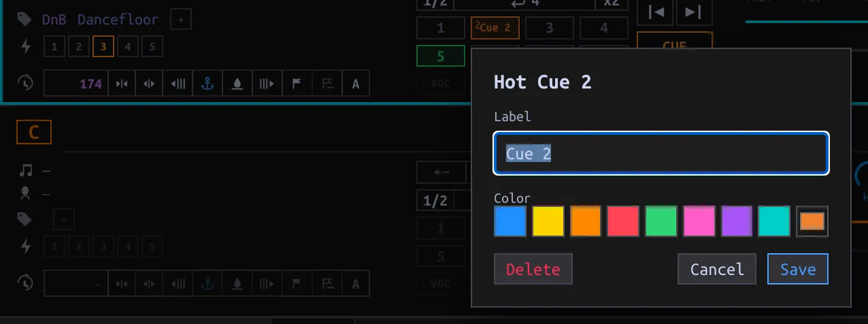Viewport: 868px width, 324px height.
Task: Pick the yellow color swatch
Action: pos(548,221)
